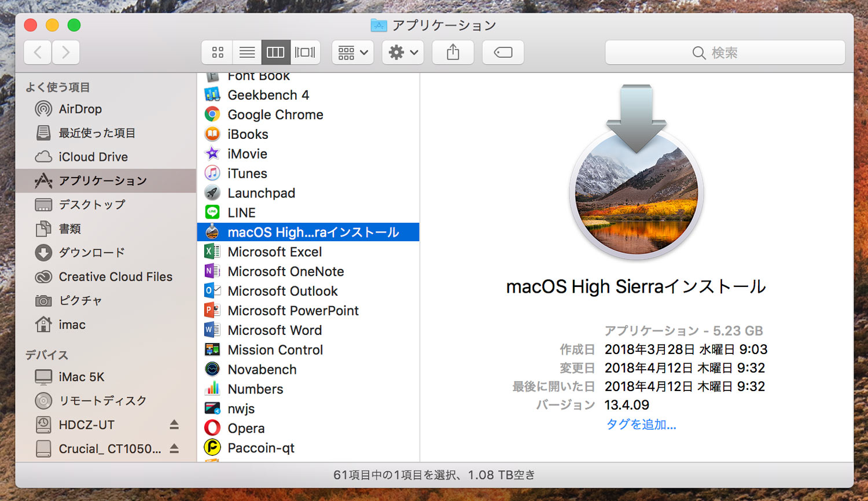Go back with the left arrow button
This screenshot has width=868, height=501.
[38, 53]
